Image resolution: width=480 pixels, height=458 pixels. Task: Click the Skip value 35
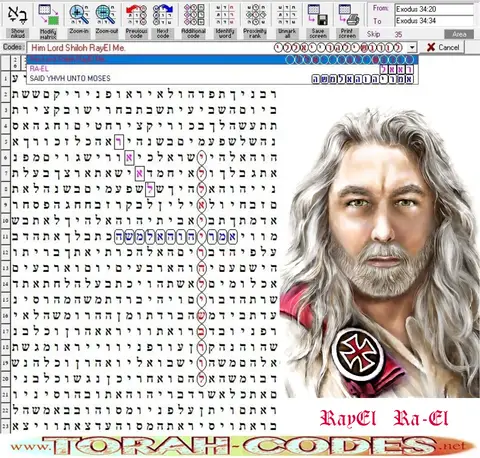(x=398, y=34)
